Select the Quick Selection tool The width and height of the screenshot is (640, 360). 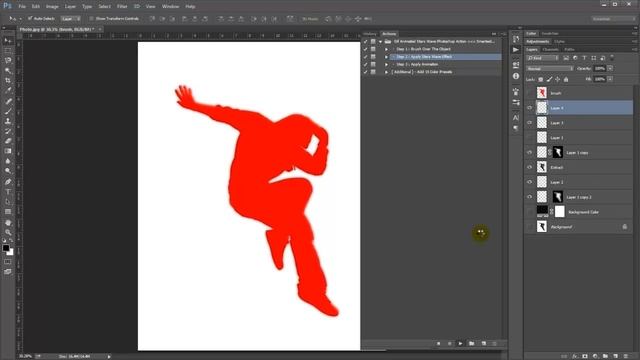8,71
